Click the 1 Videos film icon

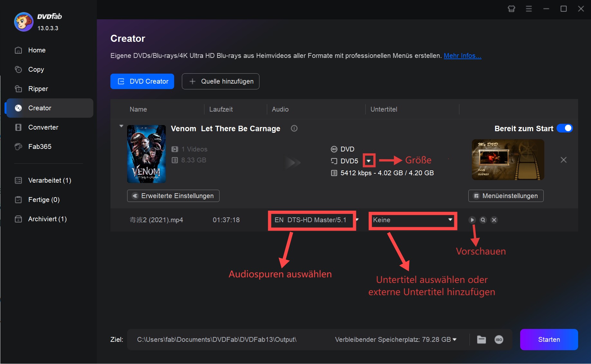pos(175,149)
